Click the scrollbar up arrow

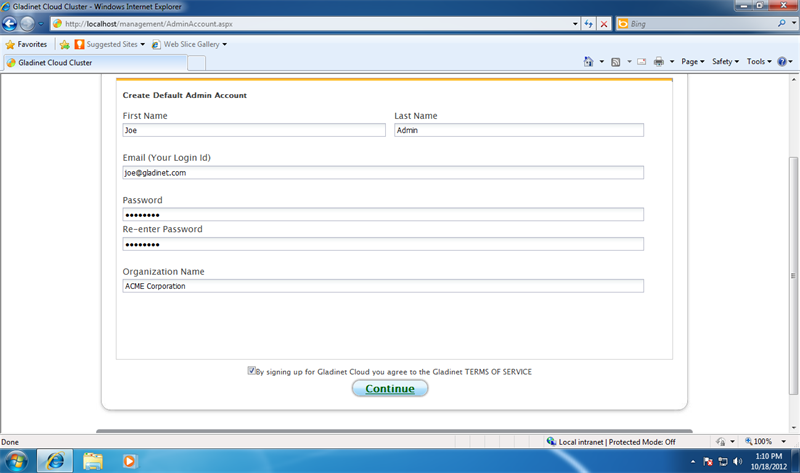coord(793,80)
